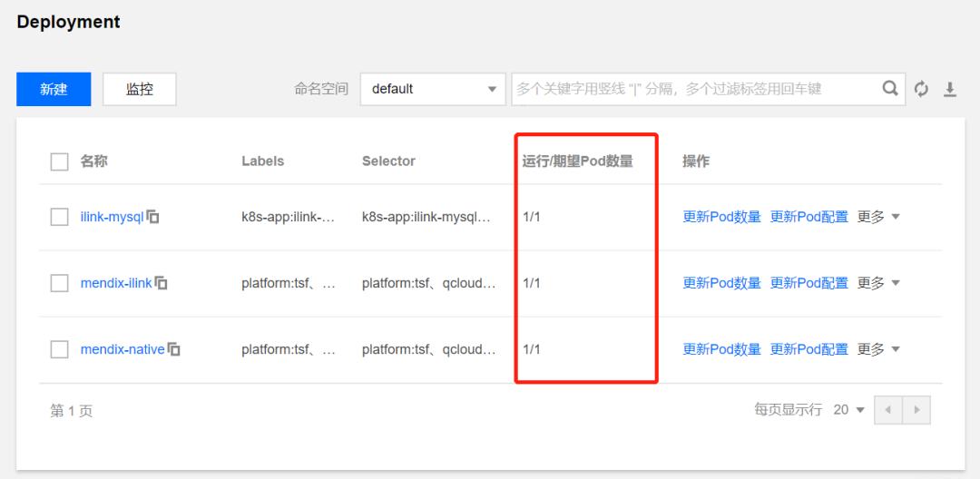
Task: Click 更新Pod数量 for mendix-ilink
Action: [x=722, y=283]
